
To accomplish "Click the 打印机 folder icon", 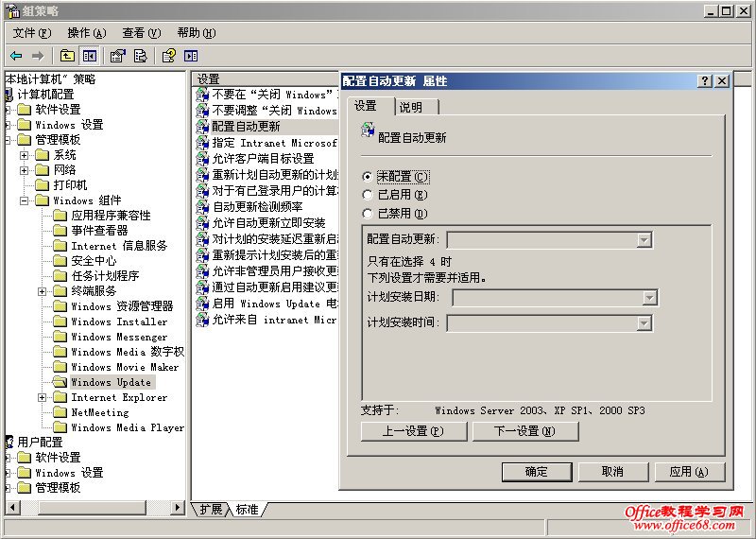I will coord(42,184).
